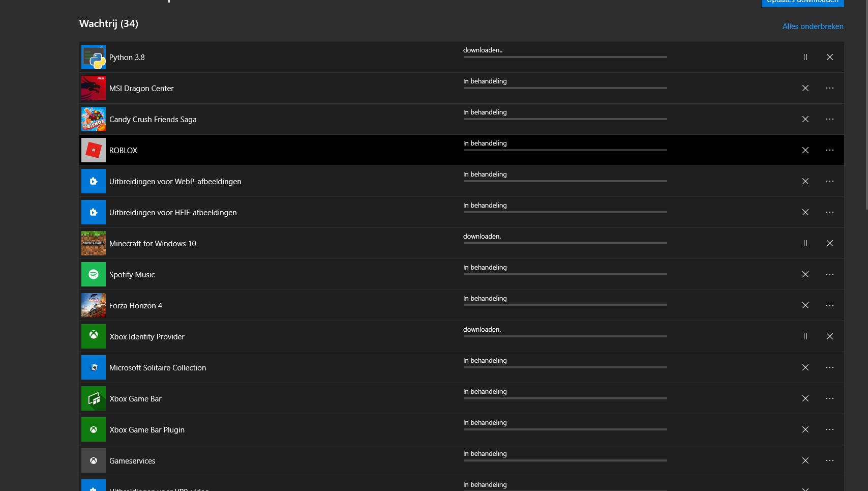Screen dimensions: 868x491
Task: Click the HEIF-afbeeldingen extension icon
Action: pyautogui.click(x=94, y=212)
